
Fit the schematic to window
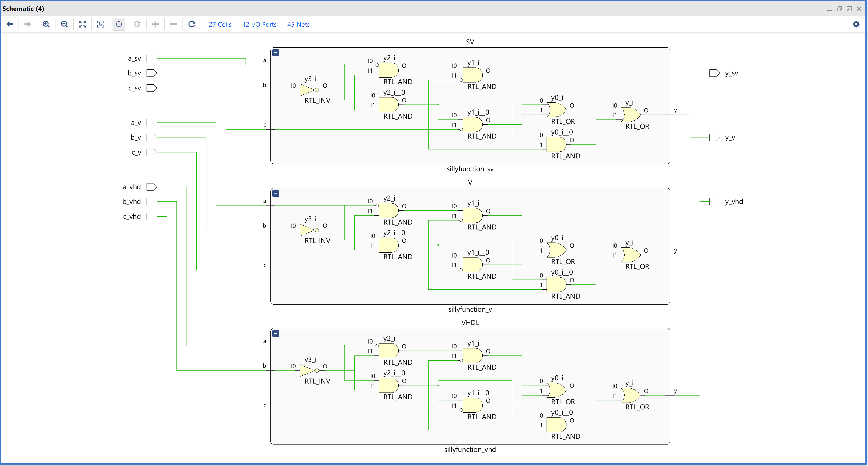pyautogui.click(x=83, y=24)
